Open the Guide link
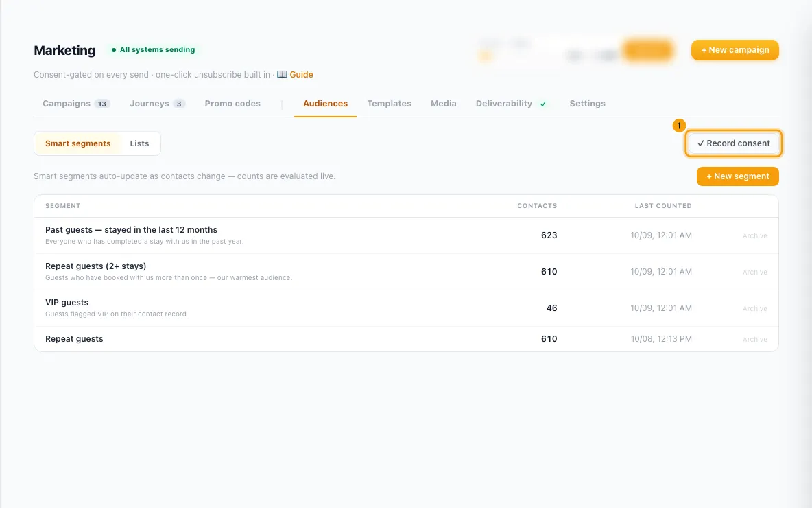812x508 pixels. tap(301, 75)
